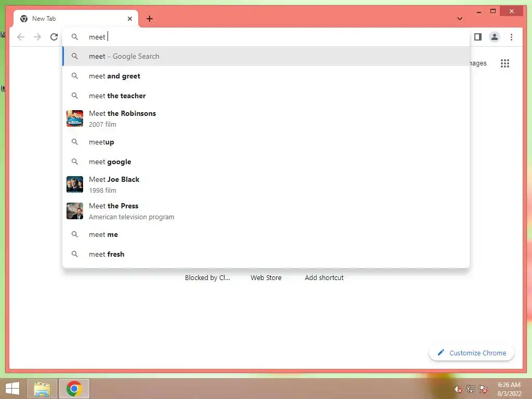Open a new tab with the plus icon
The height and width of the screenshot is (399, 532).
(x=150, y=19)
